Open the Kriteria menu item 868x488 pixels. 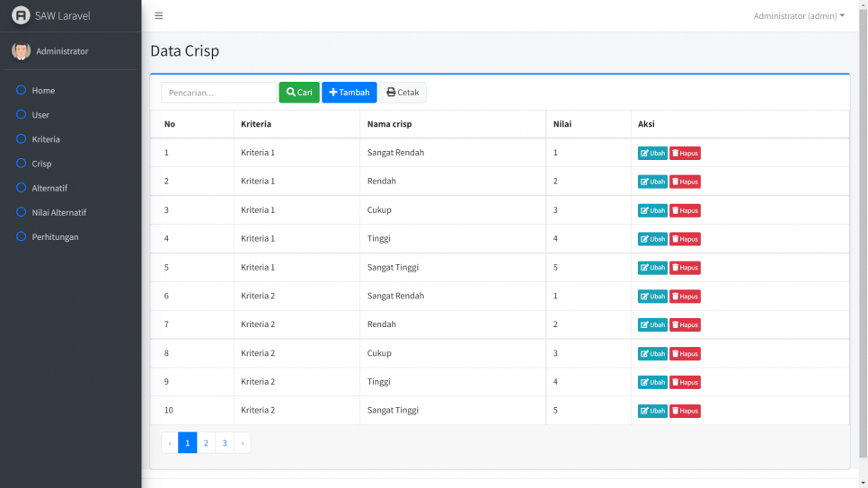[x=70, y=139]
